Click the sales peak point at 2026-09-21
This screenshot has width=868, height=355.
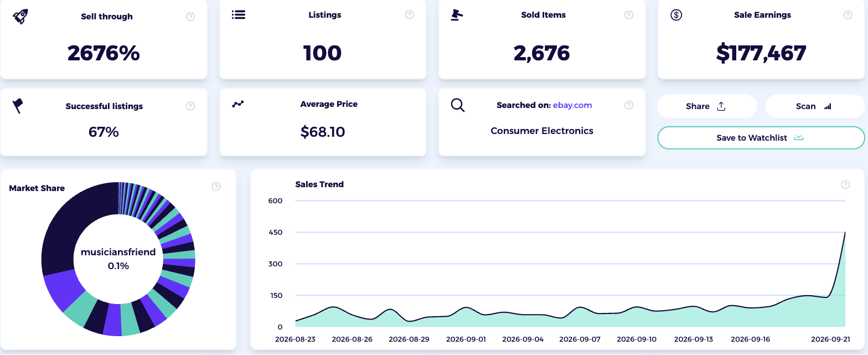[x=845, y=233]
